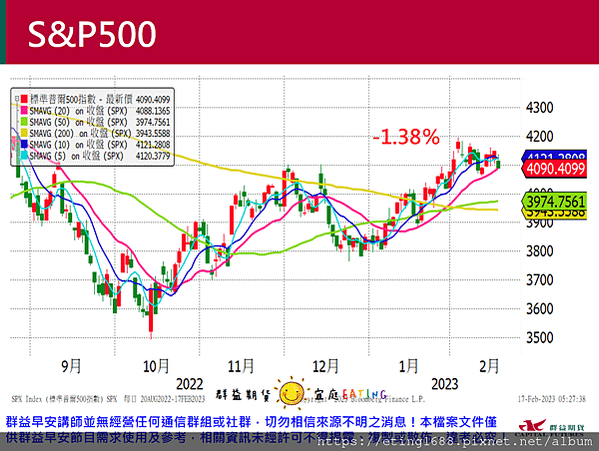Click the red S&P 500 index legend swatch

[x=24, y=99]
